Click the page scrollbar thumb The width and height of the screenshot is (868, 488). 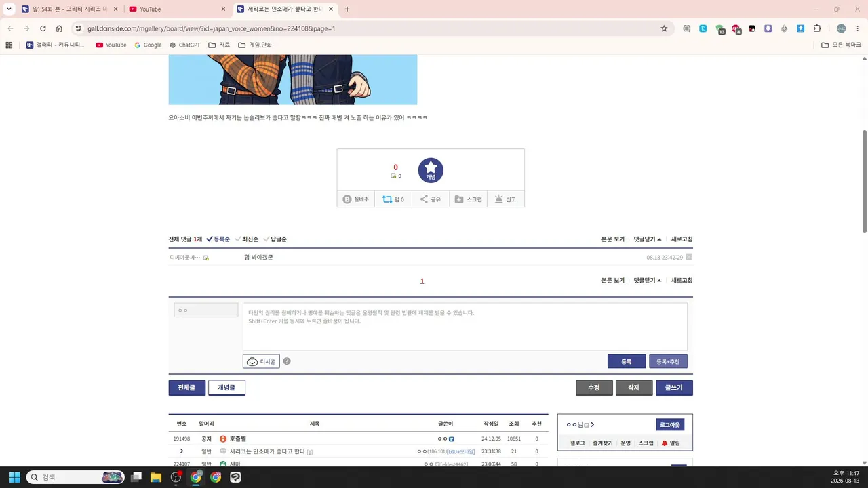click(x=865, y=182)
